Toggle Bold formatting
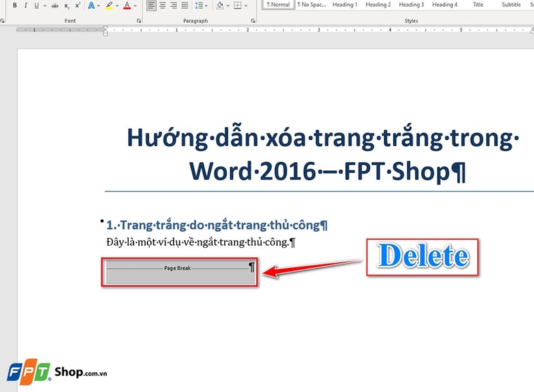Screen dimensions: 534x392 (15, 5)
